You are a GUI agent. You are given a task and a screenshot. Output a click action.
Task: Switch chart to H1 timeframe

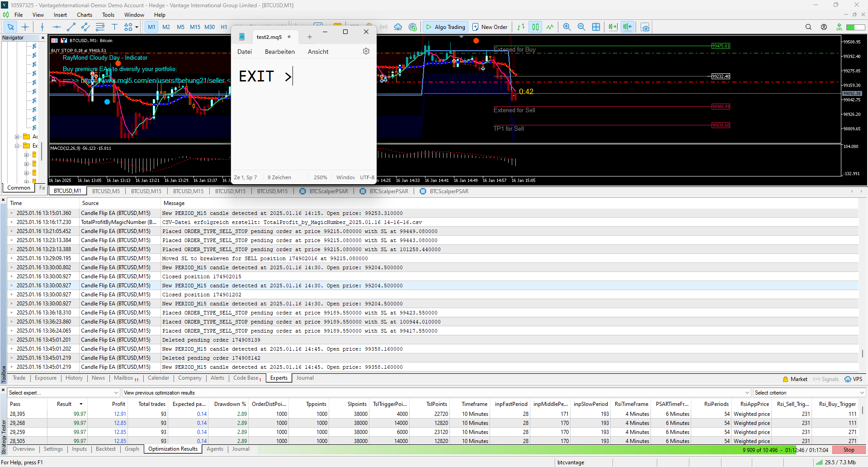pos(224,27)
